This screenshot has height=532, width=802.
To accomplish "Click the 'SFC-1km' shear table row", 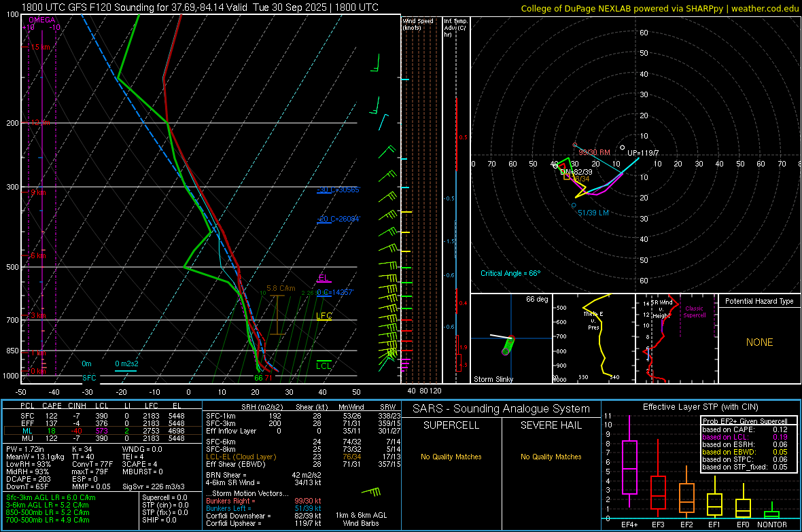I will pos(303,416).
